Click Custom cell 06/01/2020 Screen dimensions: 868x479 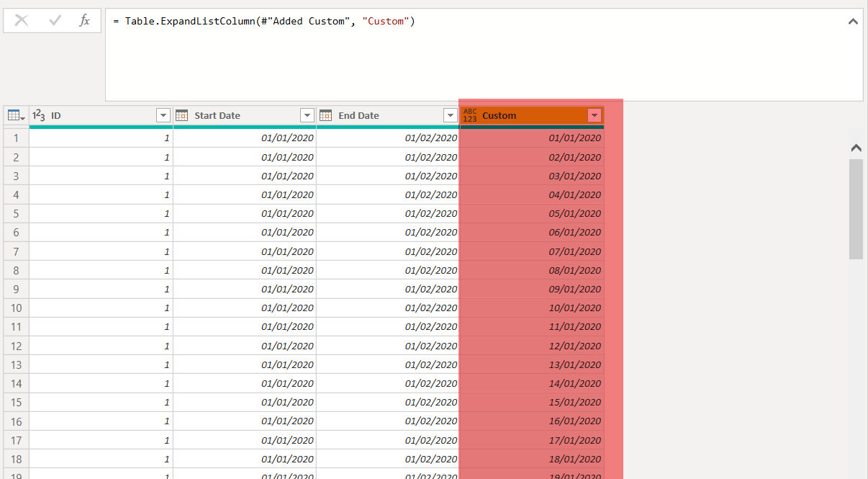(532, 232)
